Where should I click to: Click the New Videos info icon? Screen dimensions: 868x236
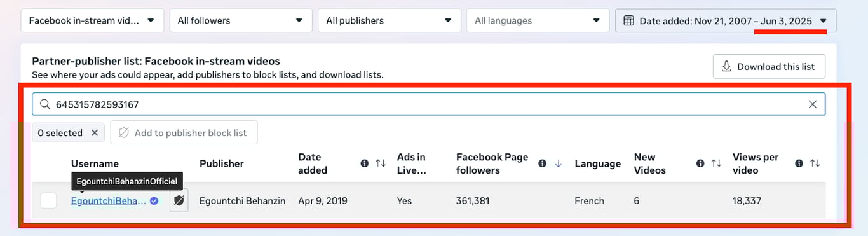tap(700, 163)
